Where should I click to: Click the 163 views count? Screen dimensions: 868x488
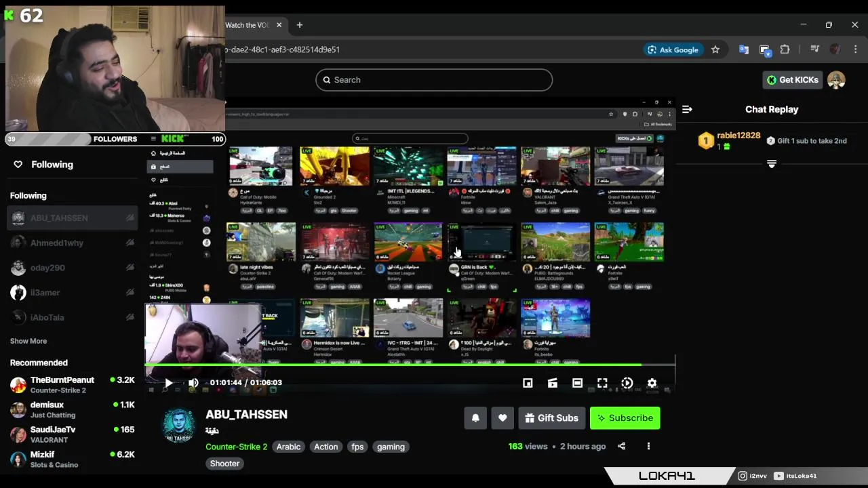click(528, 447)
